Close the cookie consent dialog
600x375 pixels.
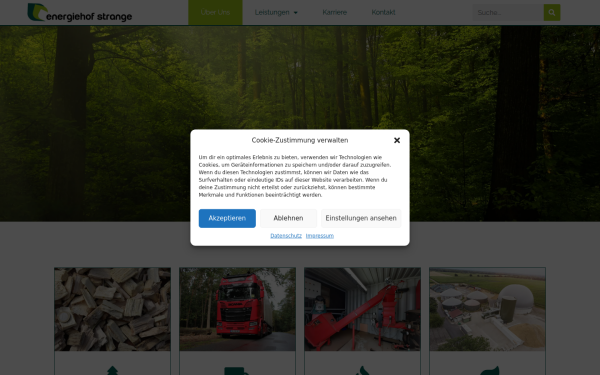point(397,140)
